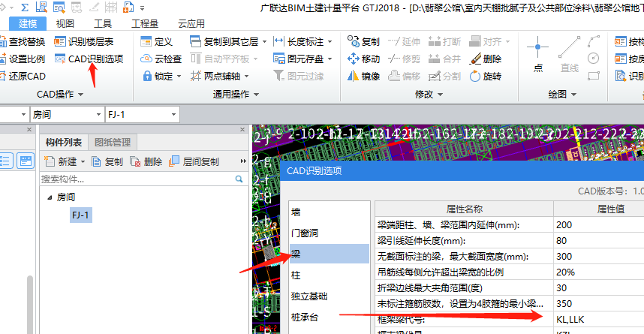Collapse the 房间 tree node
This screenshot has width=644, height=334.
(x=50, y=197)
